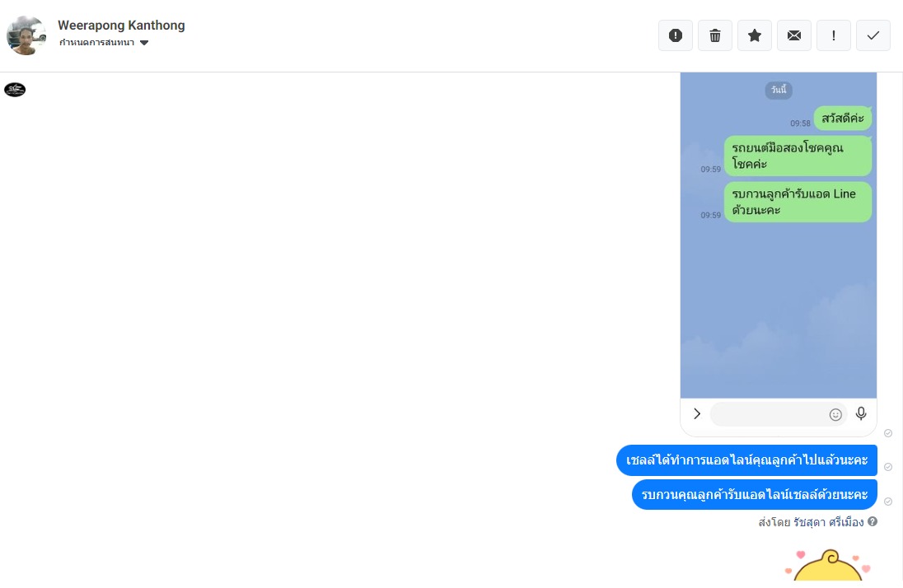Click the delivered check beside the LINE screenshot
Viewport: 903px width, 588px height.
pos(888,433)
